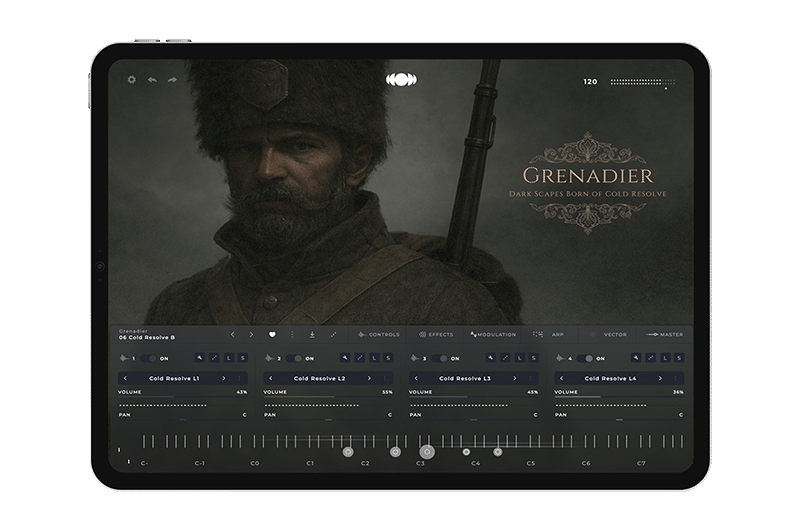The image size is (800, 530).
Task: Open the settings gear icon
Action: [x=132, y=80]
